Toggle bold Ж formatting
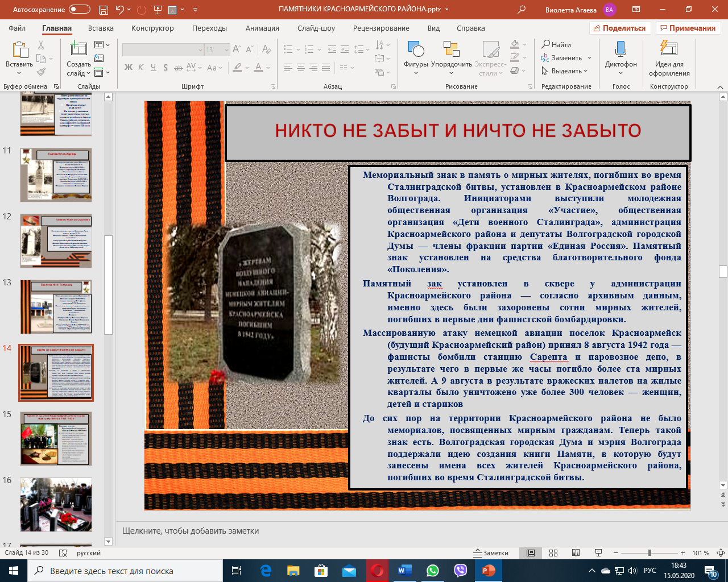Image resolution: width=728 pixels, height=582 pixels. 129,68
